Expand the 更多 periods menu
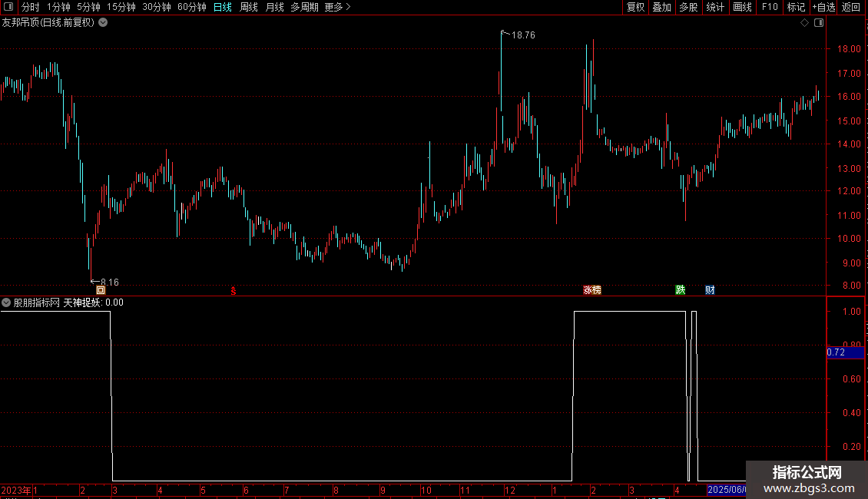This screenshot has height=499, width=868. tap(338, 7)
